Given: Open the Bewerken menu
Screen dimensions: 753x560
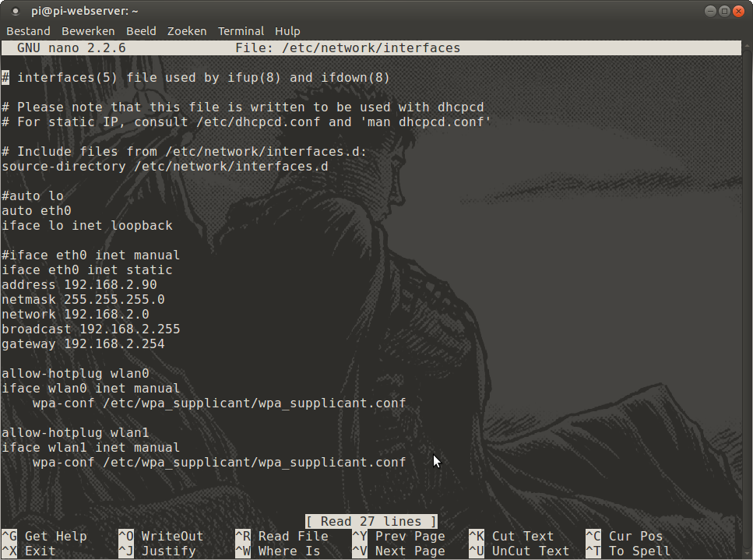Looking at the screenshot, I should [88, 31].
